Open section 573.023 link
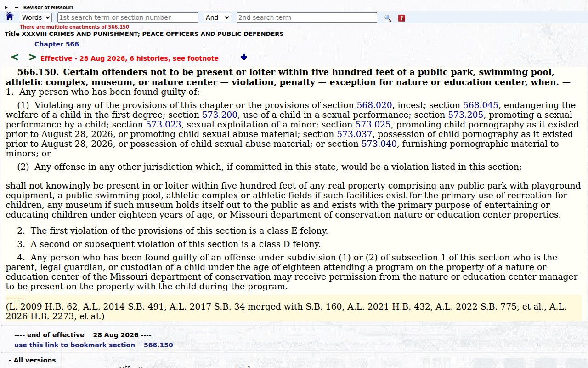 click(164, 124)
